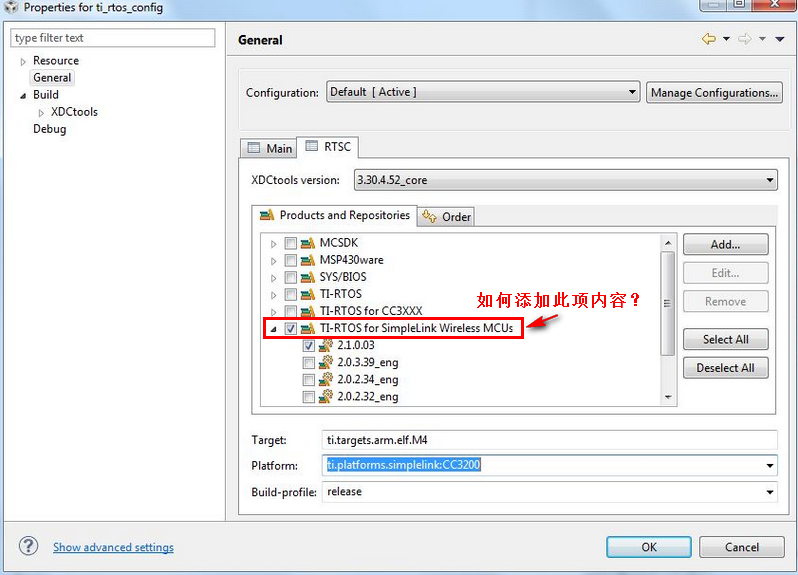Viewport: 798px width, 575px height.
Task: Expand the XDCtools tree node
Action: click(x=41, y=112)
